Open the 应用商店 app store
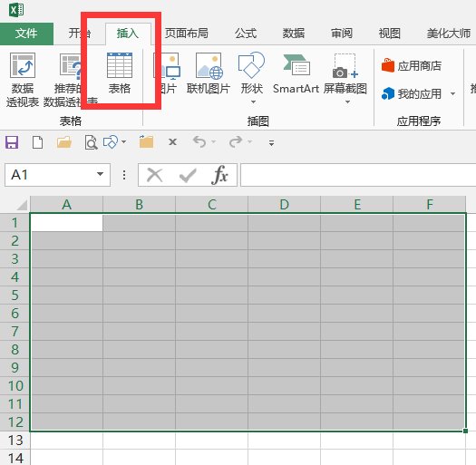 click(412, 66)
